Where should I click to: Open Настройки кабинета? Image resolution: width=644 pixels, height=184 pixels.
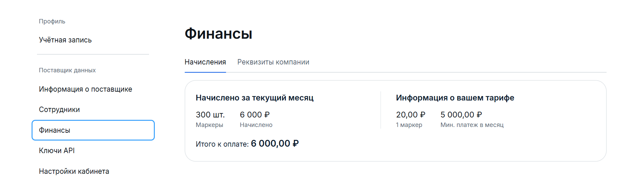click(74, 171)
